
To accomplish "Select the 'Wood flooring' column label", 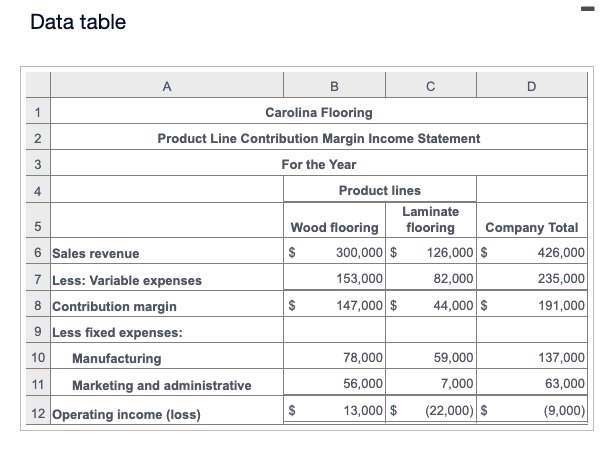I will click(335, 227).
